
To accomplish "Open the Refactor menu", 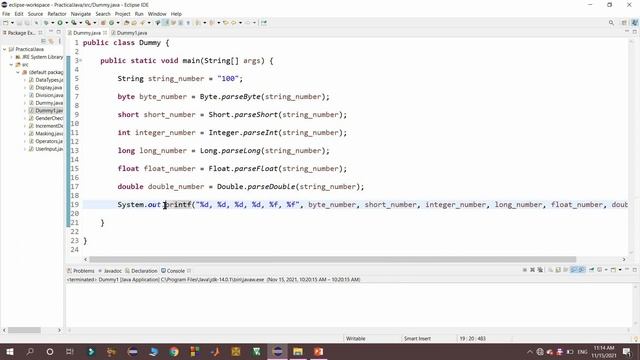I will pyautogui.click(x=57, y=14).
